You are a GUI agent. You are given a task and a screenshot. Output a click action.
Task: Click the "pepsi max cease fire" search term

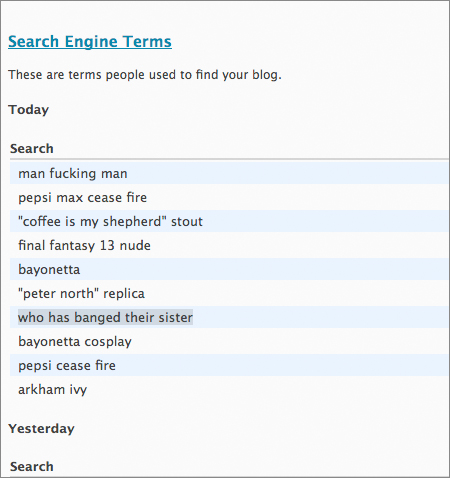[82, 198]
